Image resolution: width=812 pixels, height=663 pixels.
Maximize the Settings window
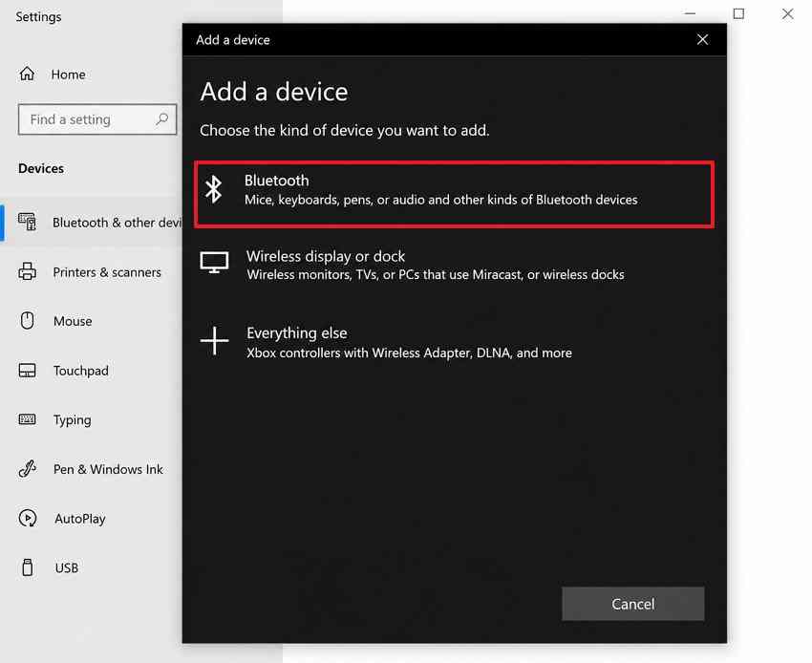pos(739,13)
